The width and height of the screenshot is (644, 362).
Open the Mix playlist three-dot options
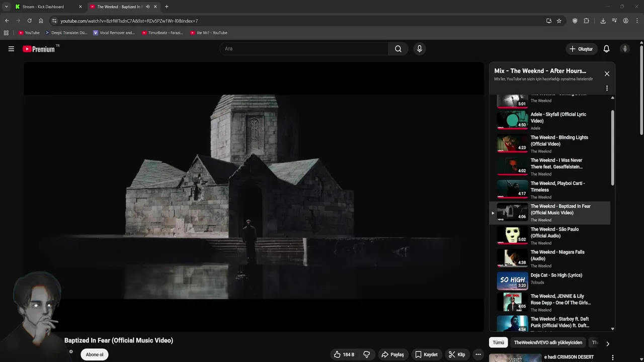(x=607, y=88)
